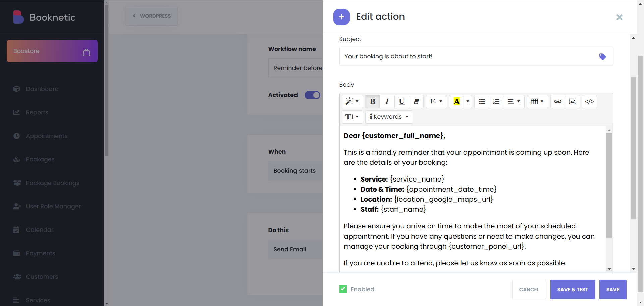The height and width of the screenshot is (306, 644).
Task: Open Dashboard in the sidebar
Action: pyautogui.click(x=42, y=89)
